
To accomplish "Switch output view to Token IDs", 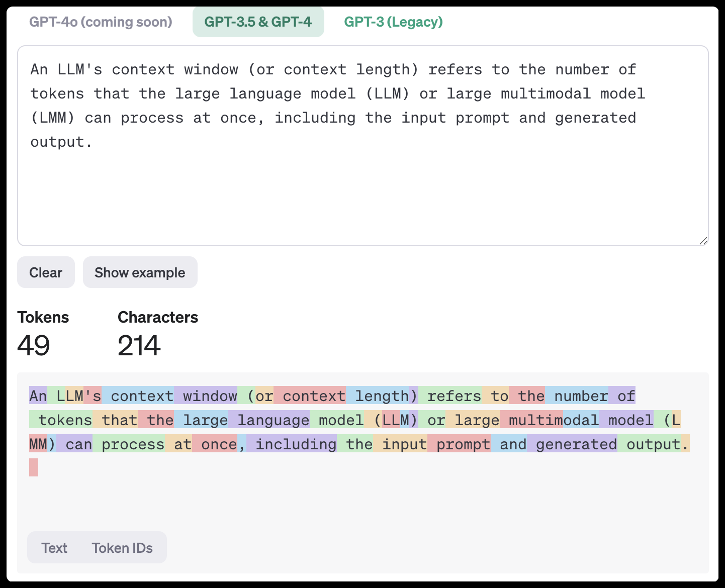I will (122, 548).
